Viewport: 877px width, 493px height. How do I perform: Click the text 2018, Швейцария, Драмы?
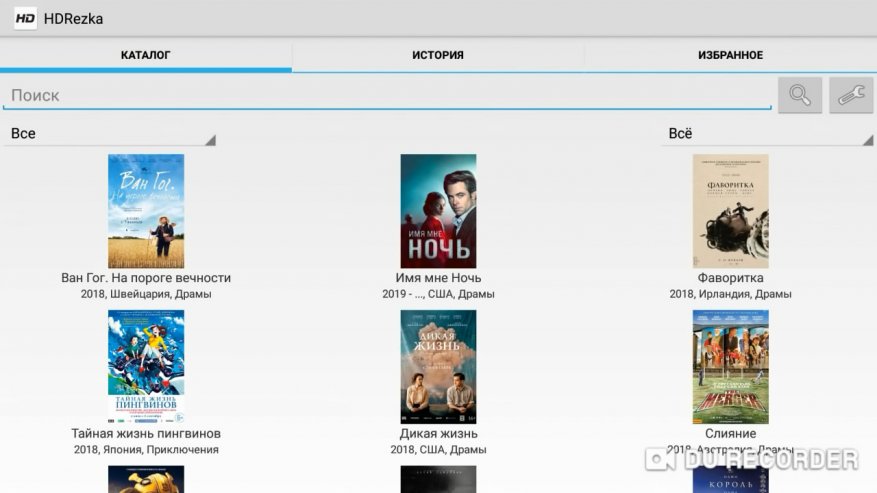[x=146, y=294]
